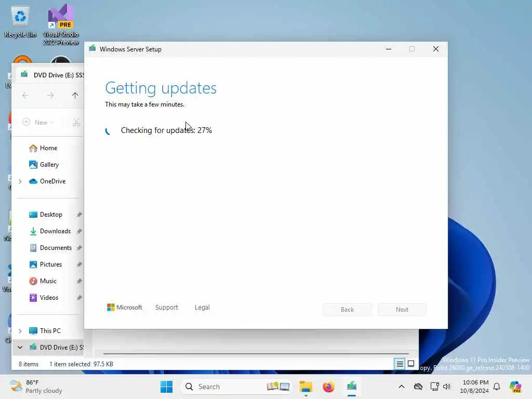The height and width of the screenshot is (399, 532).
Task: Click '1 item selected 97.5 KB' status text
Action: point(81,364)
